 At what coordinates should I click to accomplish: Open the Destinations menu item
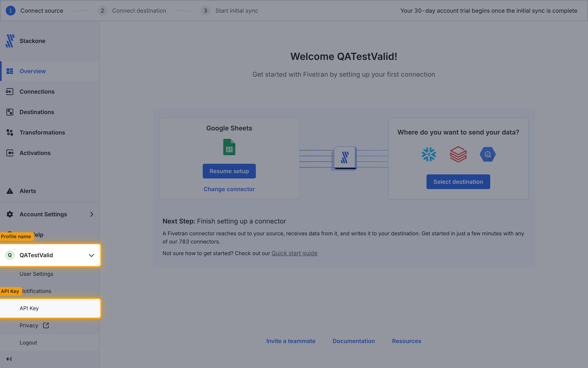click(x=50, y=112)
